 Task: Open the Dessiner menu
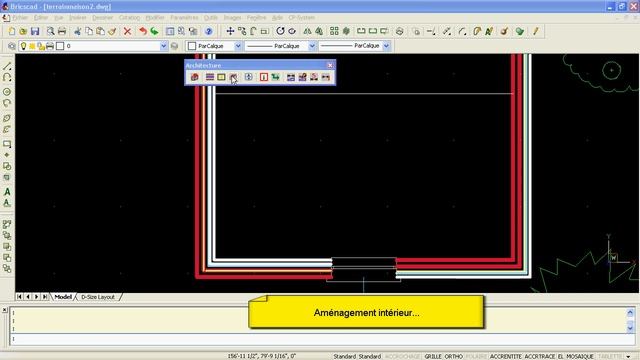pos(102,18)
